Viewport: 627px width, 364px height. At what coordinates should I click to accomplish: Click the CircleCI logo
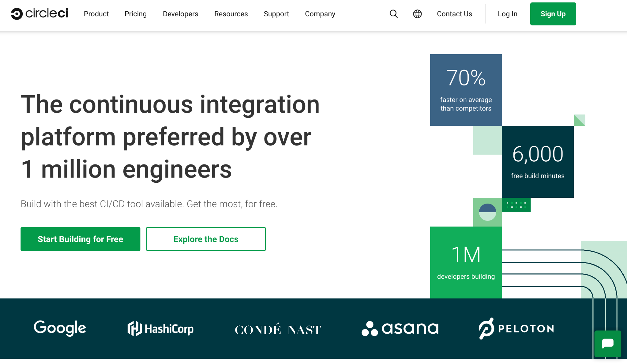39,13
